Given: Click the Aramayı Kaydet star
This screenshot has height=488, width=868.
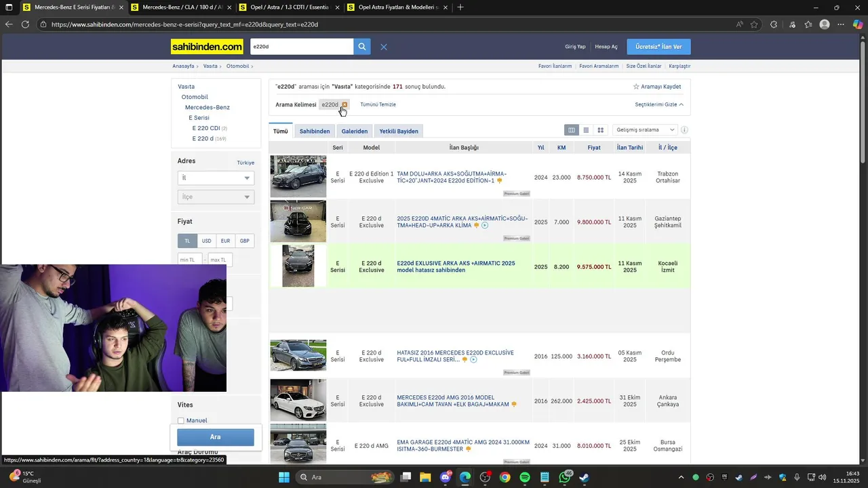Looking at the screenshot, I should pos(636,87).
